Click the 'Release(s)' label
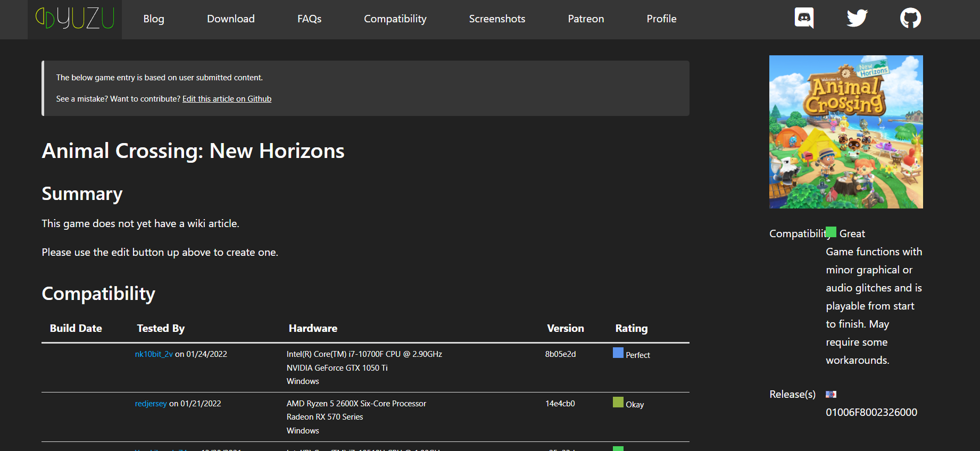Image resolution: width=980 pixels, height=451 pixels. click(792, 395)
